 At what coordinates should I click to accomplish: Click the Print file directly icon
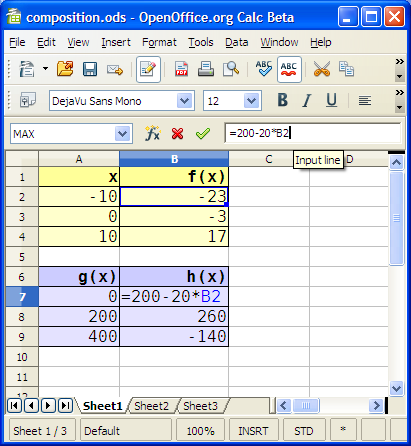coord(206,69)
